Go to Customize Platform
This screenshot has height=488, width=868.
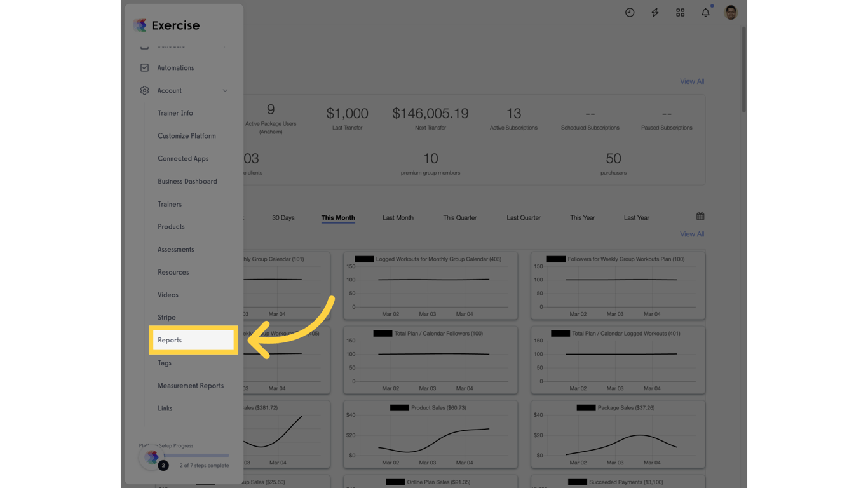point(187,136)
